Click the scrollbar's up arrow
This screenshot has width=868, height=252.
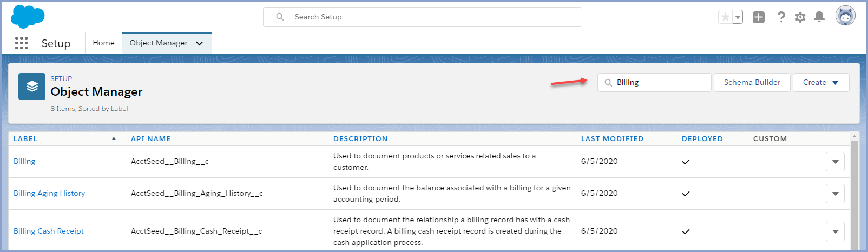(x=855, y=136)
